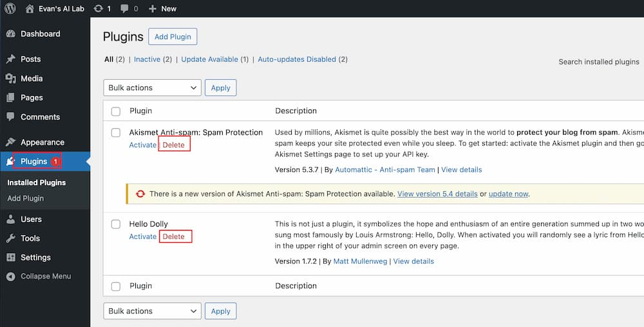Open Matt Mullenweg author link
The image size is (644, 327).
360,261
